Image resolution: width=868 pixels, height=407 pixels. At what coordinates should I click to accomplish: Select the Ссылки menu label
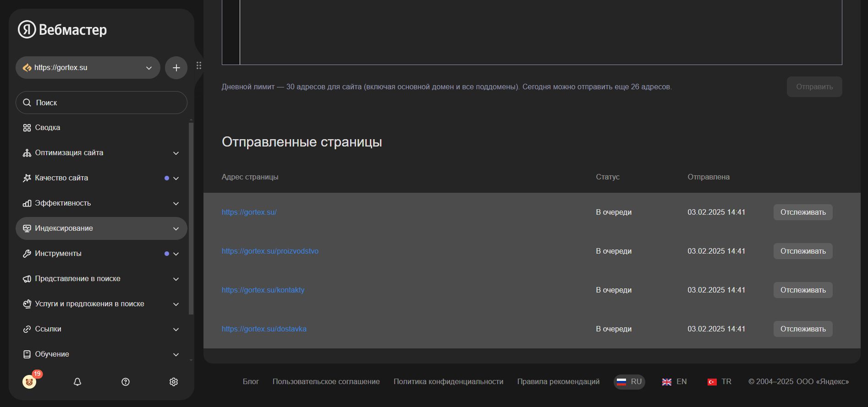(x=48, y=329)
